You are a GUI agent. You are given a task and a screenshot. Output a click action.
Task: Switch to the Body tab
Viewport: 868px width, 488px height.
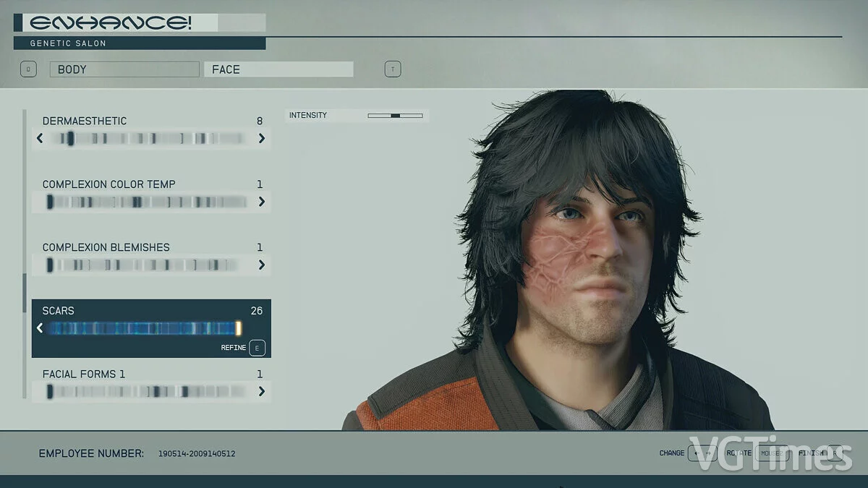[x=124, y=69]
